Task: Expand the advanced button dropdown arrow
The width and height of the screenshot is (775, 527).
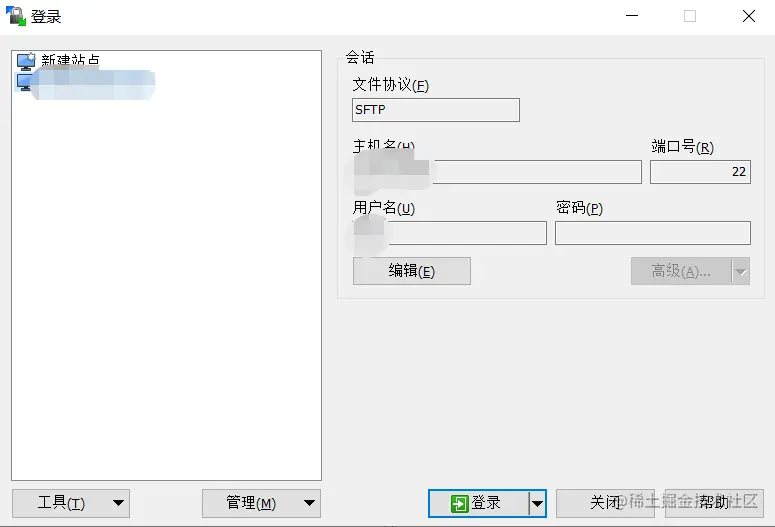Action: 740,271
